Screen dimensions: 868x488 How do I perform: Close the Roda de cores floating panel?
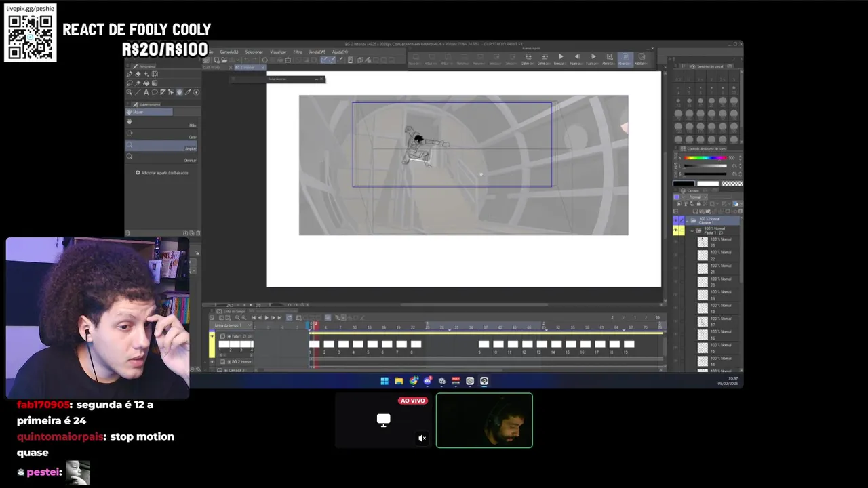[x=321, y=79]
